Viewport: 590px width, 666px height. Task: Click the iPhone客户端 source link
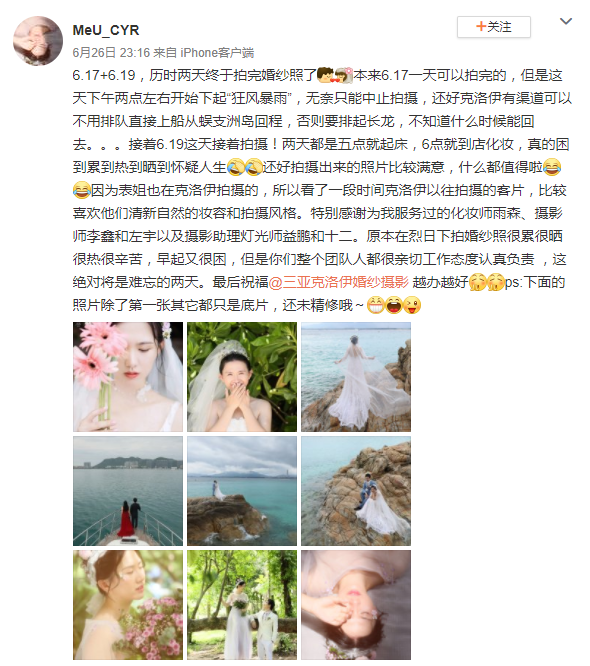click(217, 53)
